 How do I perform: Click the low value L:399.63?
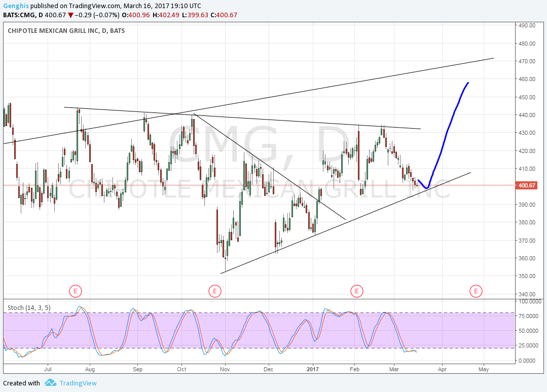(195, 15)
